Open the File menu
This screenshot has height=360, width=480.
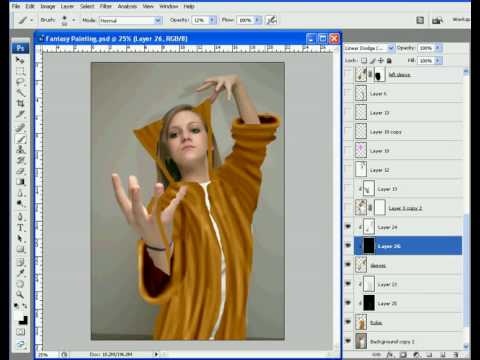tap(16, 6)
